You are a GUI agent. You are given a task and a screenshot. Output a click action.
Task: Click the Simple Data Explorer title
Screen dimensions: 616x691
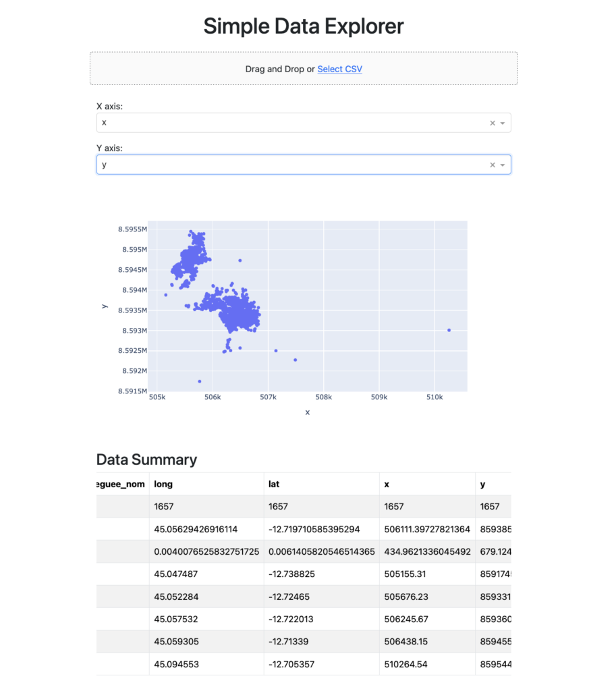[x=303, y=26]
